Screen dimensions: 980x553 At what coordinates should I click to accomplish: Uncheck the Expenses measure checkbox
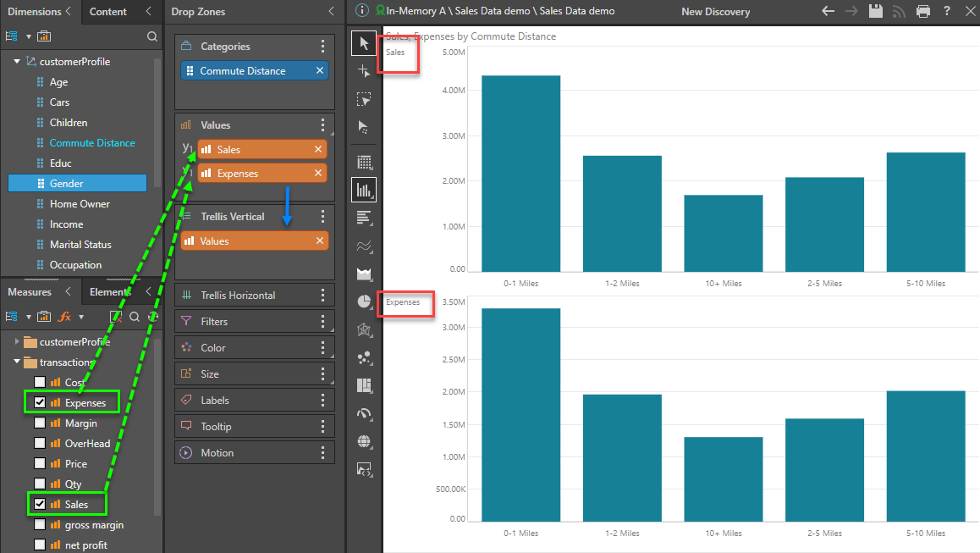40,402
